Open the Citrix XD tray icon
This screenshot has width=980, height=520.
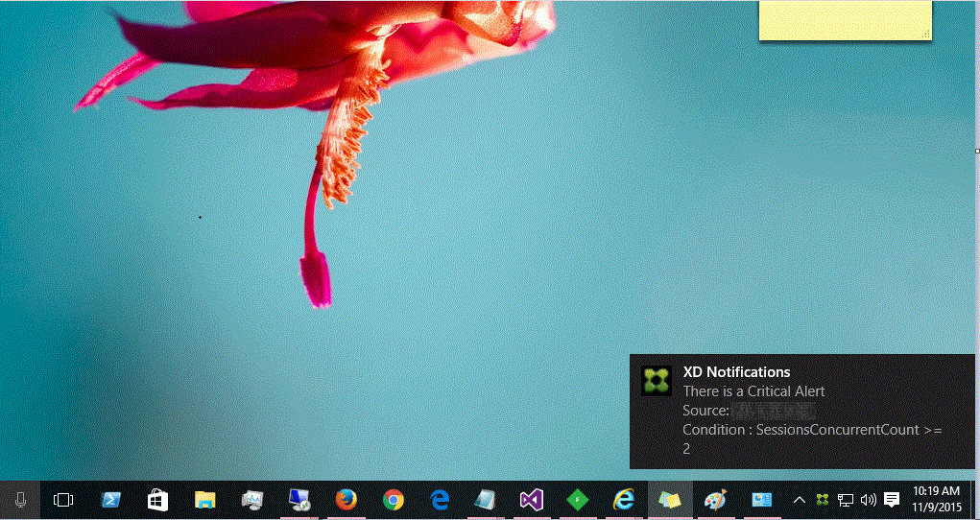click(822, 500)
